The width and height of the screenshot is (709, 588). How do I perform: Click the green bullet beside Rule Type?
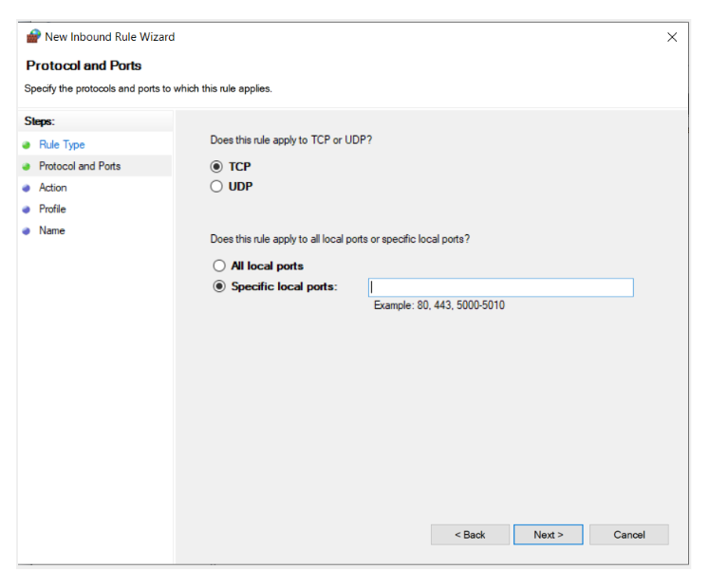tap(27, 145)
